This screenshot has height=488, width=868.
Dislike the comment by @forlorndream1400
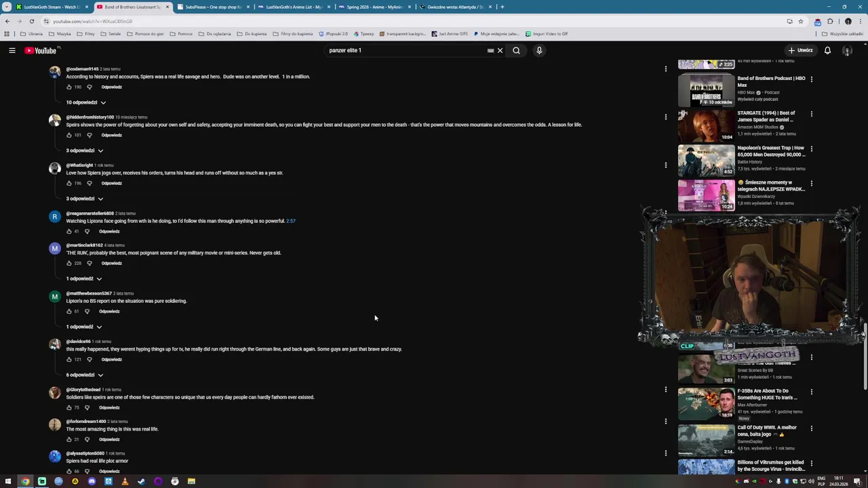[x=87, y=439]
